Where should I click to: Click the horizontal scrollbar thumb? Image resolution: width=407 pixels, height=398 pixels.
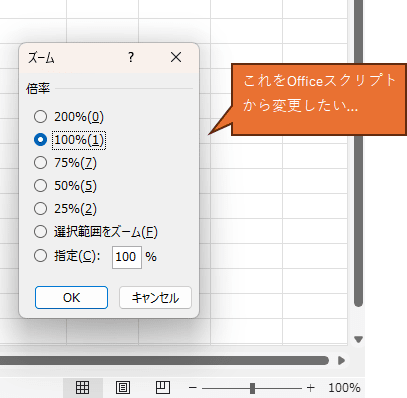(163, 360)
